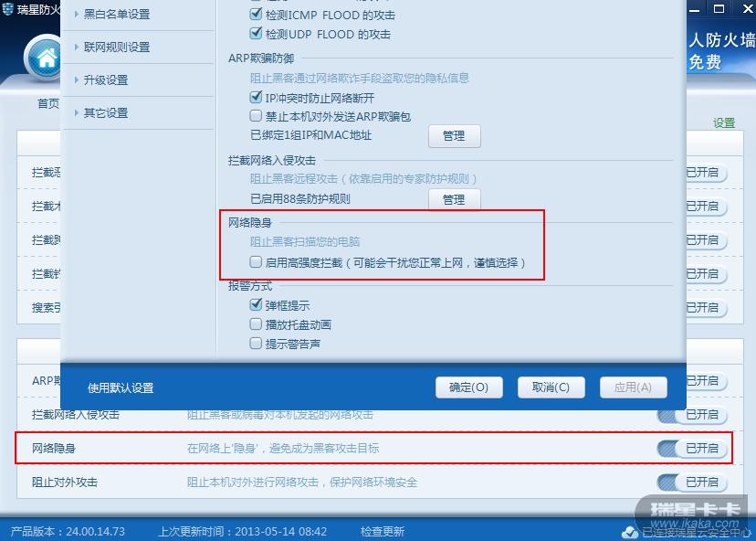Click 拦截网络入侵攻击 section heading in dialog
Viewport: 756px width, 541px height.
272,160
